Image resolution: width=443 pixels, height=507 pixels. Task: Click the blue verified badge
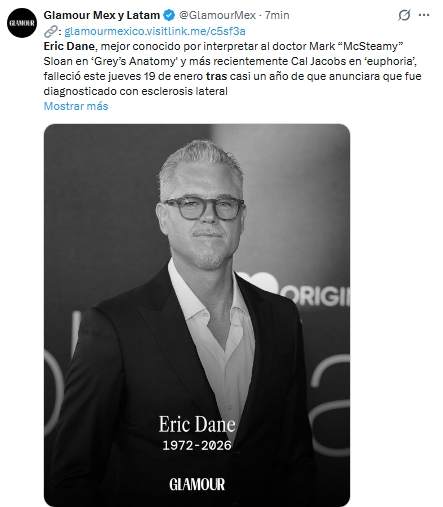[x=169, y=15]
